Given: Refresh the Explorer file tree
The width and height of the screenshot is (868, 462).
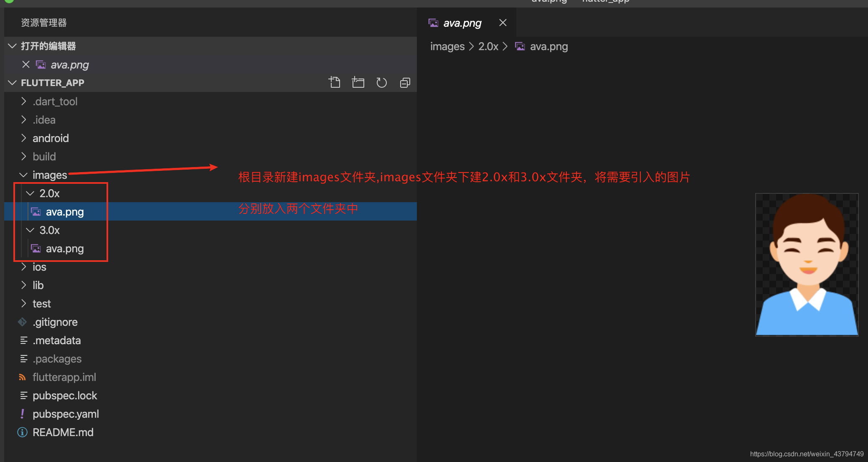Looking at the screenshot, I should pos(381,82).
